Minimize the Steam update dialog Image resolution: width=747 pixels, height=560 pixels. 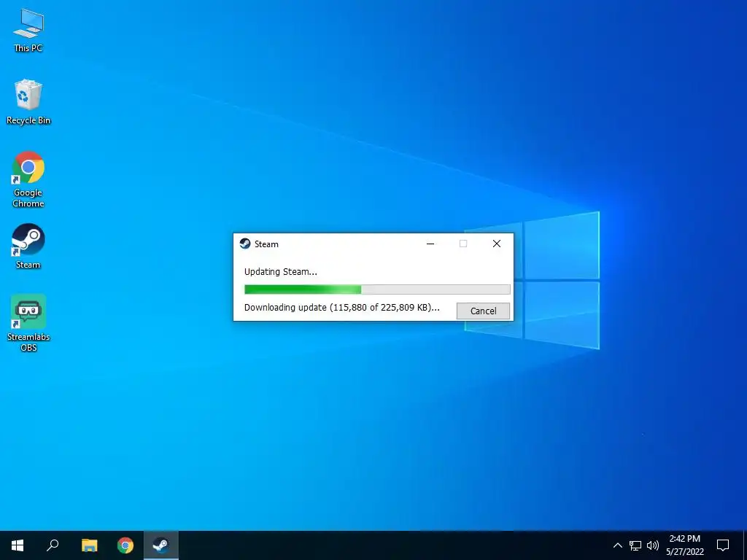430,244
